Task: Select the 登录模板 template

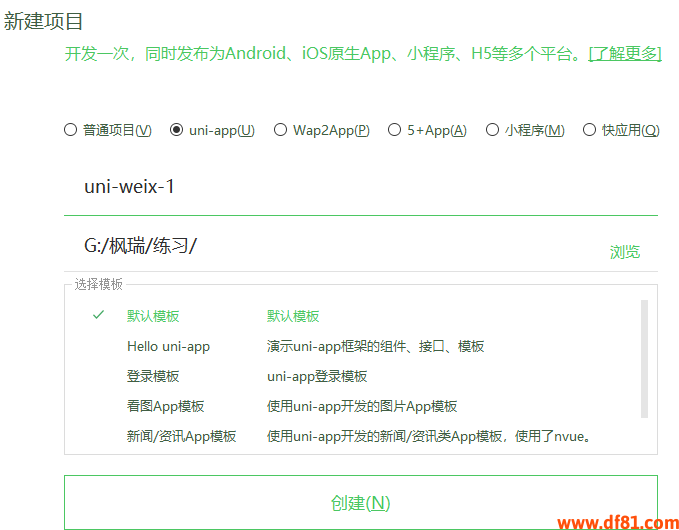Action: (x=153, y=376)
